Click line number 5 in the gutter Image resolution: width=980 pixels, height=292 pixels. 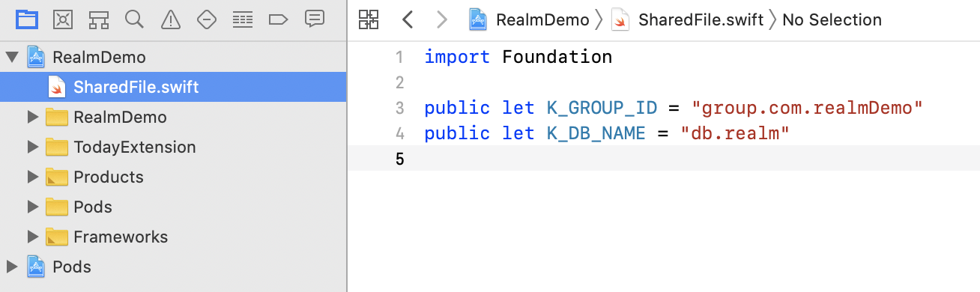point(399,159)
